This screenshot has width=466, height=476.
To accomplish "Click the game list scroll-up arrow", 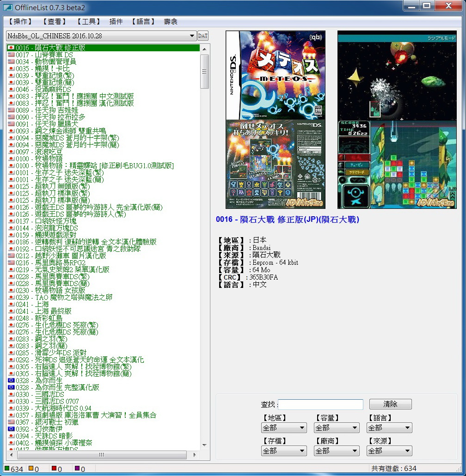I will point(204,49).
